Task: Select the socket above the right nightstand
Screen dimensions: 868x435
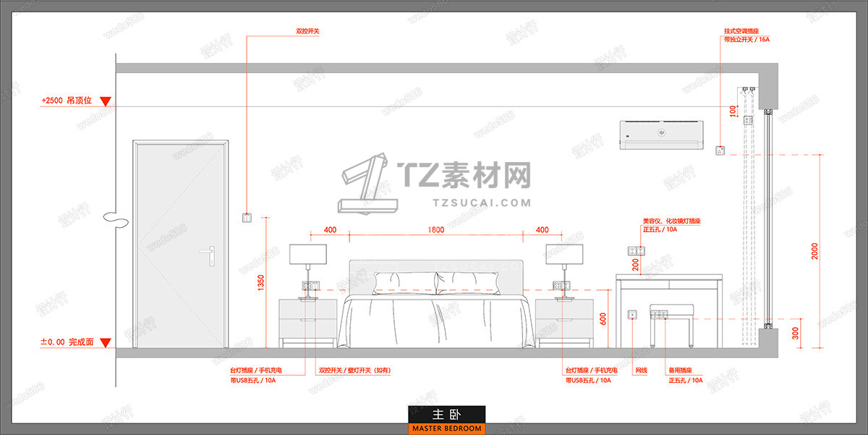Action: 563,285
